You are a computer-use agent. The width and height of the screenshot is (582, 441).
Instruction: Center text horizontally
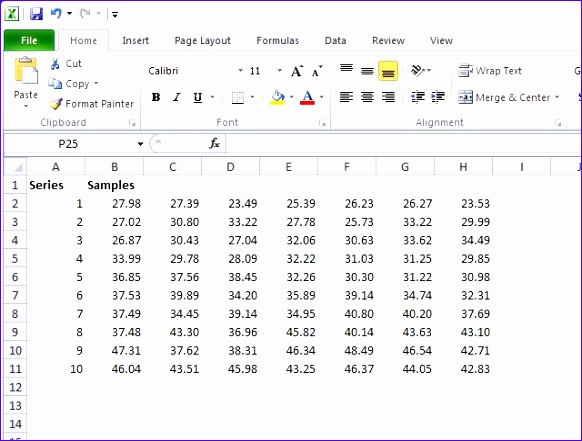pos(367,97)
